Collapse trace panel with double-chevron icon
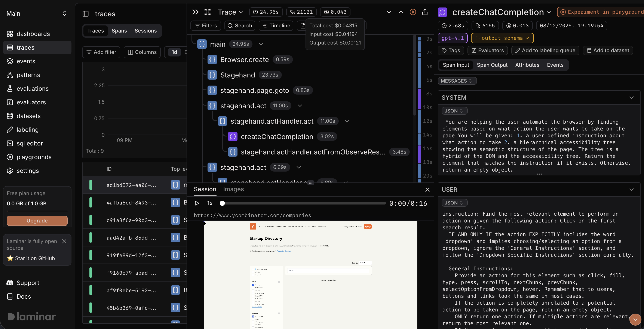644x329 pixels. click(x=195, y=12)
